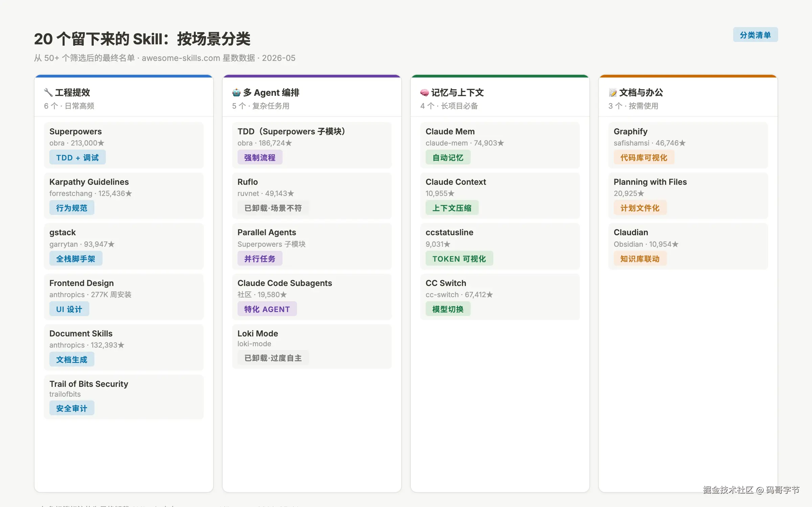Choose the TOKEN 可视化 tag

click(459, 259)
